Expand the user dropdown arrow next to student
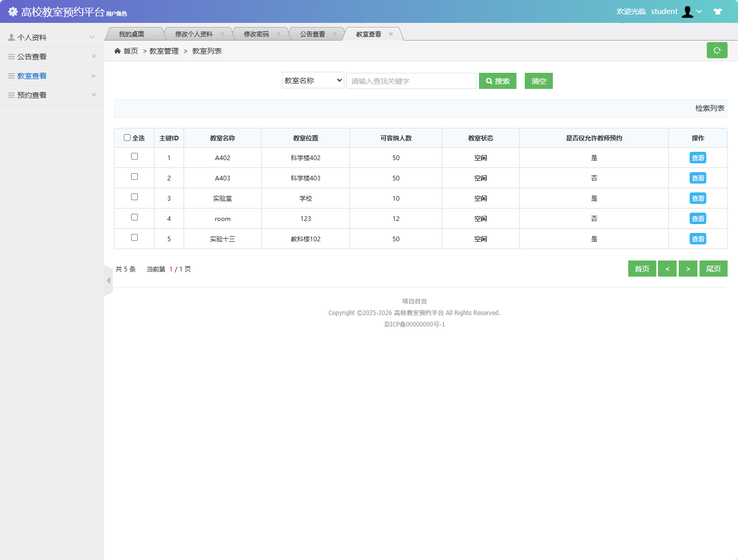This screenshot has width=738, height=560. pyautogui.click(x=700, y=11)
